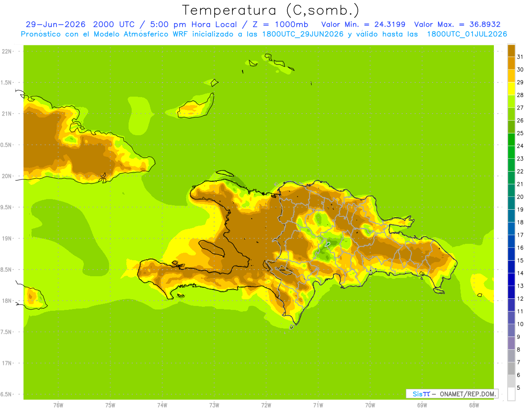
Task: Click legend swatch between 25 and 26
Action: pos(511,127)
